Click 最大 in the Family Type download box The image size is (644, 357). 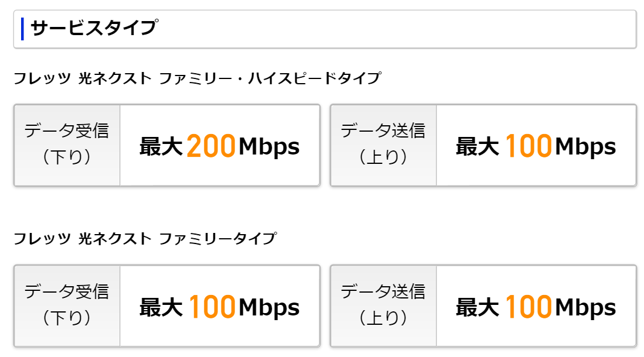coord(161,308)
